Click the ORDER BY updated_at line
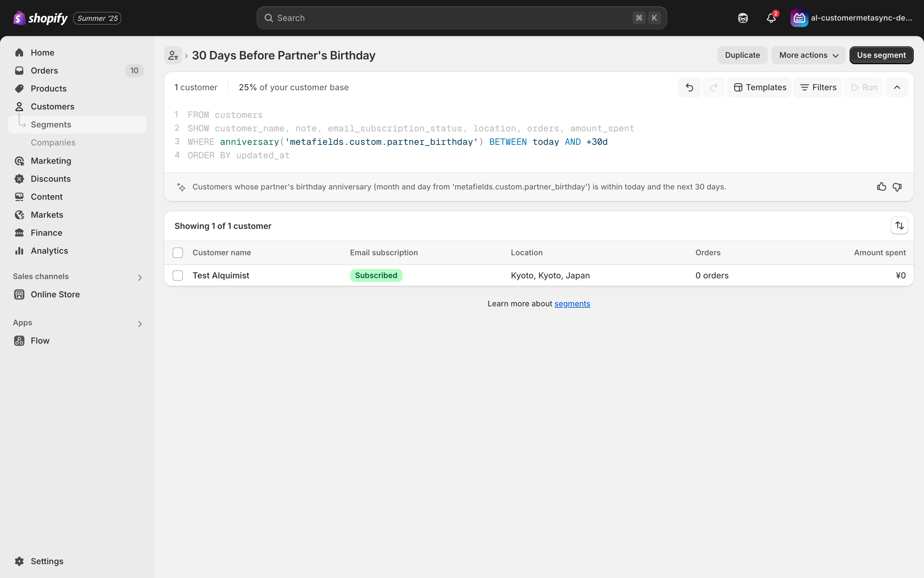 pos(239,155)
